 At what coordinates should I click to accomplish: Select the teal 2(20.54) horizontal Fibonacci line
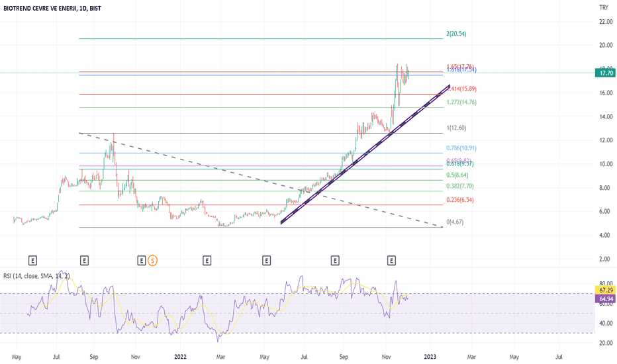[x=261, y=38]
